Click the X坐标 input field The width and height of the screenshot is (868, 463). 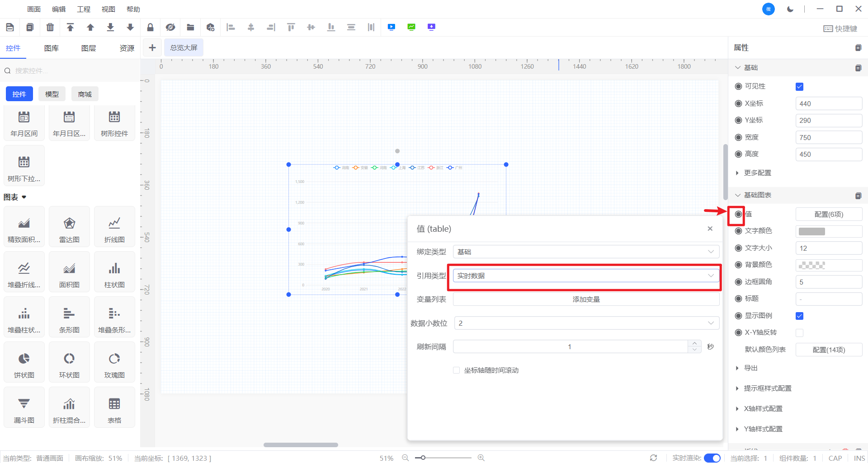click(828, 104)
